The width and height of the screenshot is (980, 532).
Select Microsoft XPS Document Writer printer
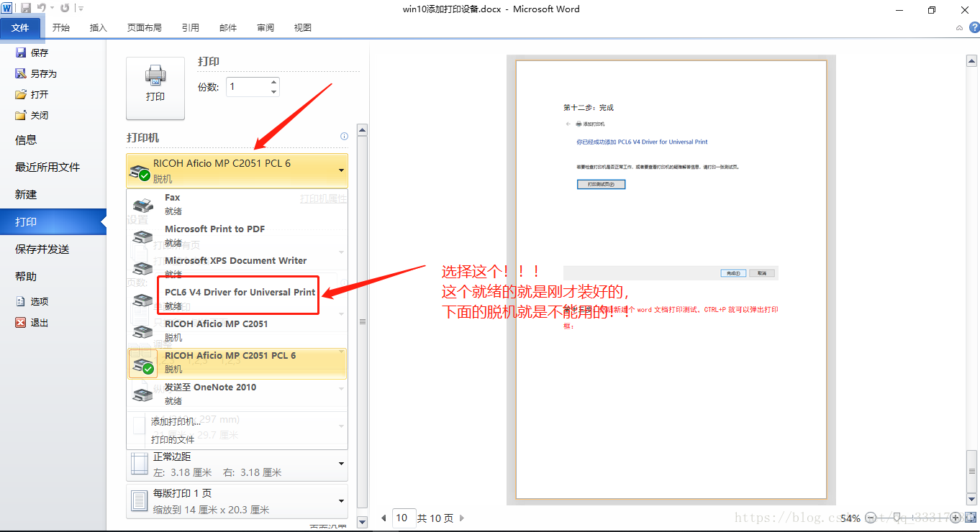click(237, 267)
